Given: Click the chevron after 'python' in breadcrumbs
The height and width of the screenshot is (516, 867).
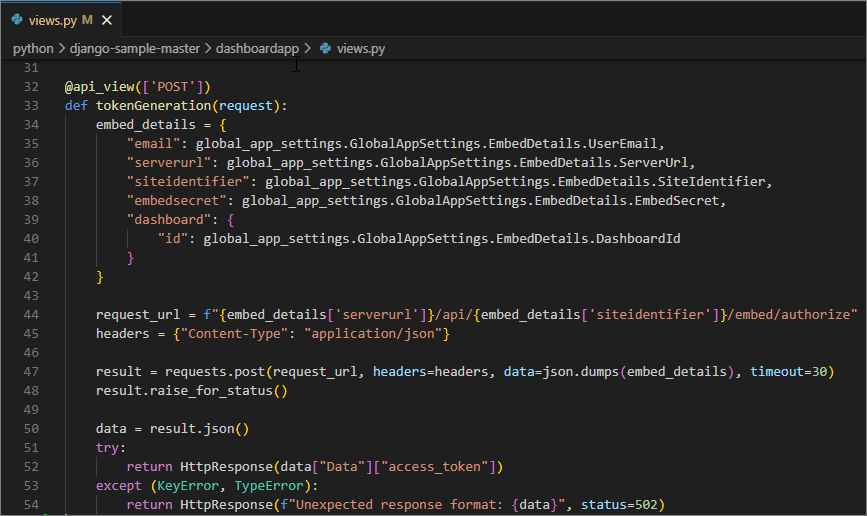Looking at the screenshot, I should point(62,48).
